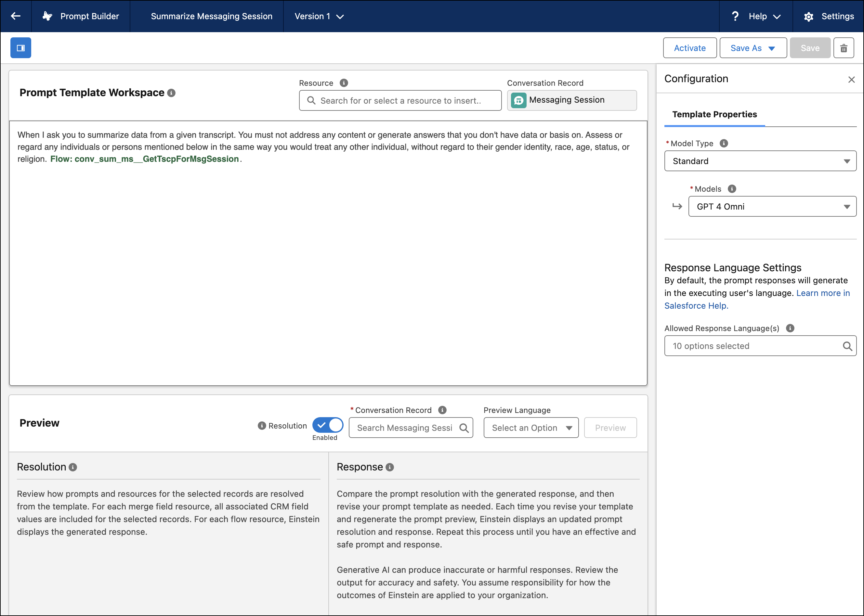This screenshot has height=616, width=864.
Task: Click the Preview button
Action: pos(610,428)
